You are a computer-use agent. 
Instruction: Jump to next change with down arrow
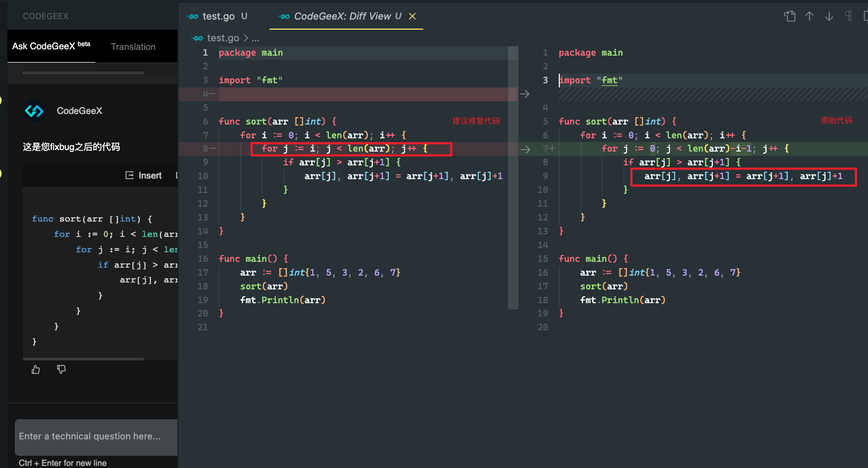pos(829,16)
